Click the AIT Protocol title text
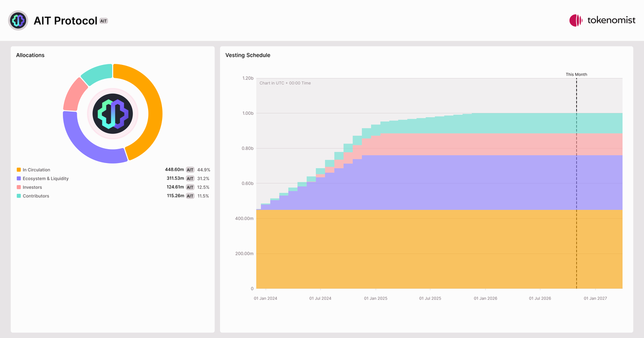The width and height of the screenshot is (644, 338). (x=65, y=21)
